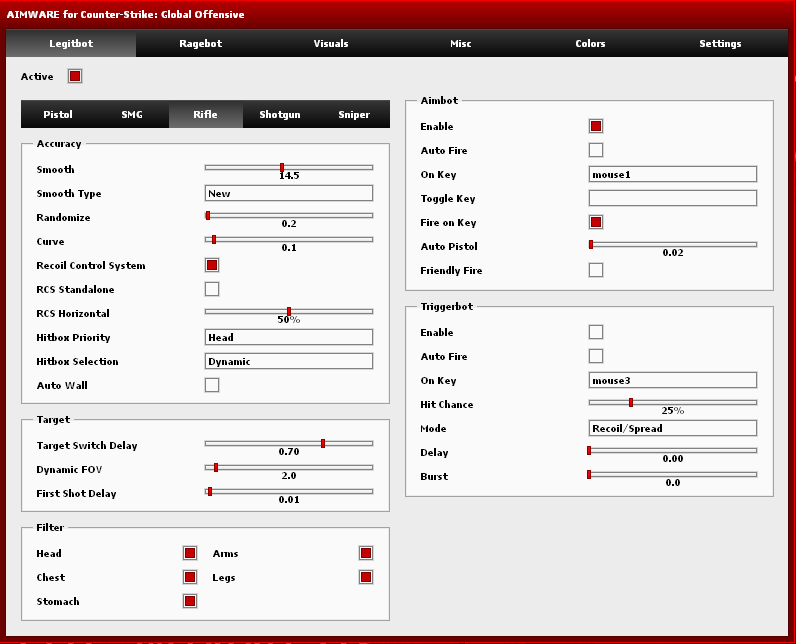Open the Smooth Type dropdown
Image resolution: width=796 pixels, height=644 pixels.
pos(288,194)
